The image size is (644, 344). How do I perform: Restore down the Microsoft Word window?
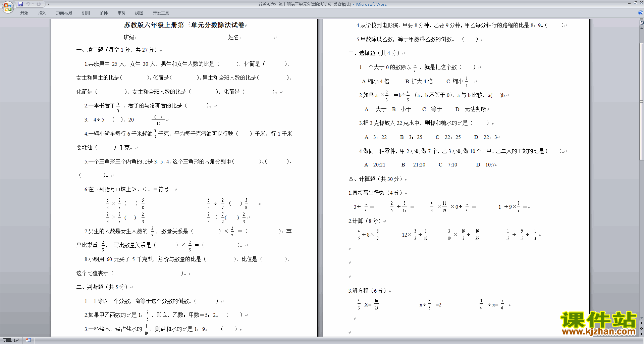pyautogui.click(x=635, y=3)
